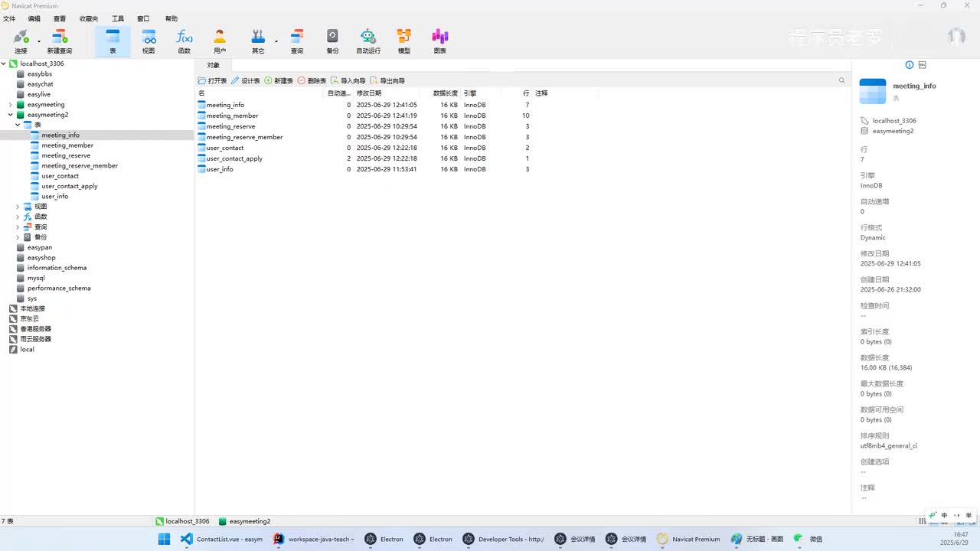Switch to the IntelliJ workspace-java-teach taskbar item
This screenshot has width=980, height=551.
(314, 539)
